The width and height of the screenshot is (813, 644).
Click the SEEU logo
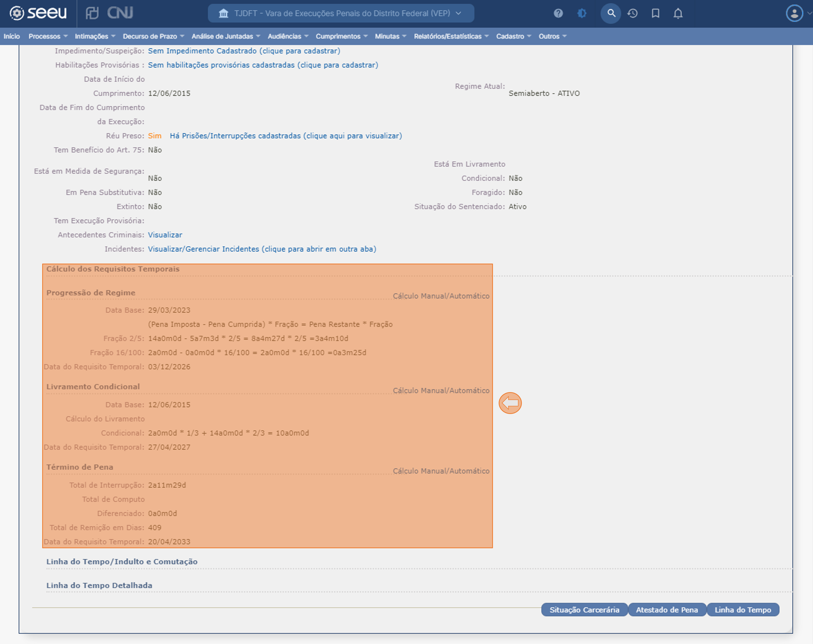(38, 13)
